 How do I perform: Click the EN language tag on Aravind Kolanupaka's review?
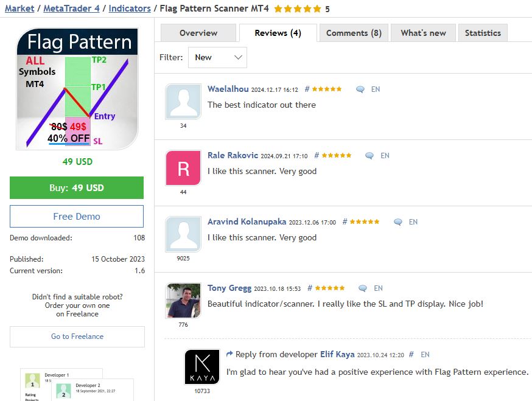tap(413, 222)
